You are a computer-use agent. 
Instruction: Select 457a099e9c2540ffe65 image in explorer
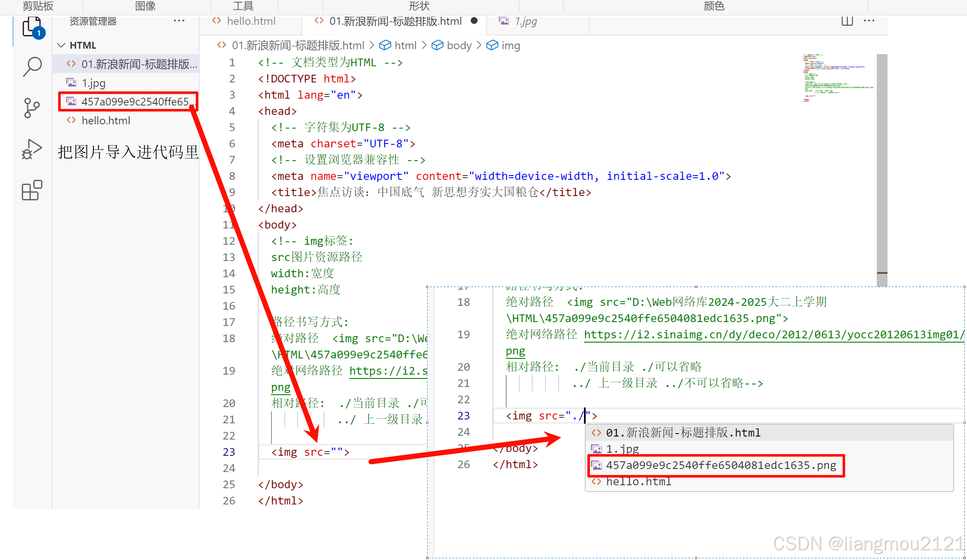pos(135,102)
